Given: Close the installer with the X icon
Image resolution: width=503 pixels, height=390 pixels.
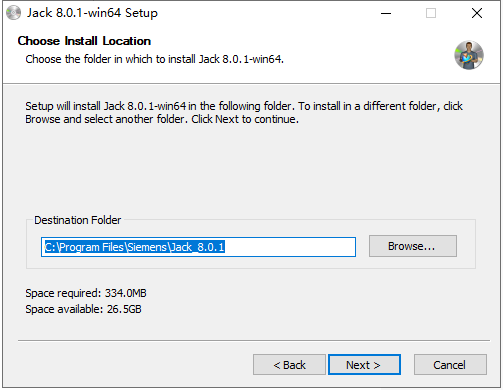Looking at the screenshot, I should (477, 13).
